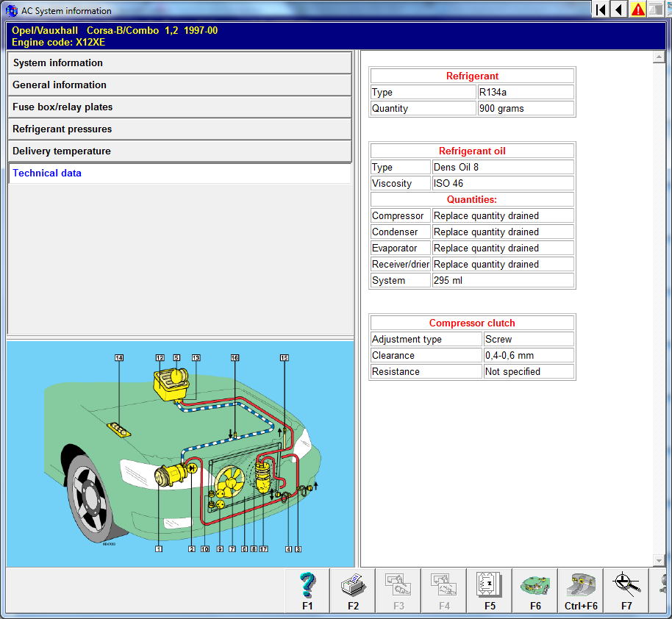This screenshot has width=672, height=619.
Task: Click the Refrigerant oil table header
Action: [x=472, y=151]
